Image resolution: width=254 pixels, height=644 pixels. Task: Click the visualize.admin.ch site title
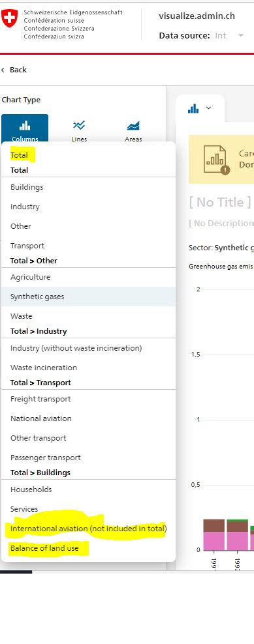click(x=197, y=16)
